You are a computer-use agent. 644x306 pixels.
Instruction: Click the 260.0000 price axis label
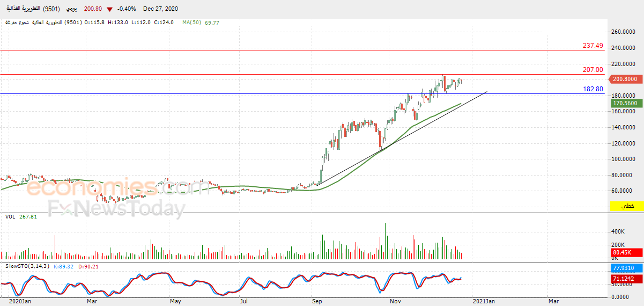tap(625, 32)
